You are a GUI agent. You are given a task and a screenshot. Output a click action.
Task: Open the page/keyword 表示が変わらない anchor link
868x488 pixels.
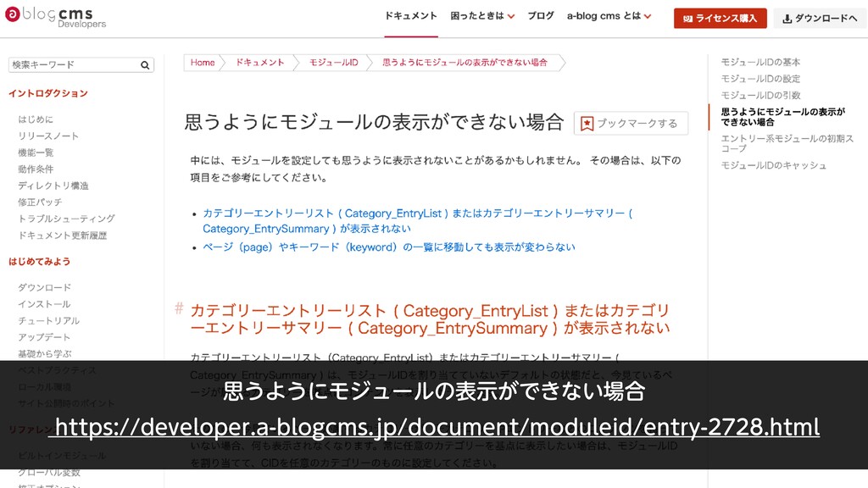(x=388, y=247)
